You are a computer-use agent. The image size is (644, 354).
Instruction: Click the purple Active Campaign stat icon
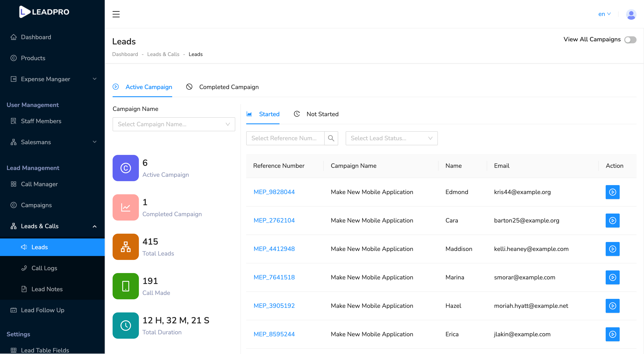pos(126,168)
